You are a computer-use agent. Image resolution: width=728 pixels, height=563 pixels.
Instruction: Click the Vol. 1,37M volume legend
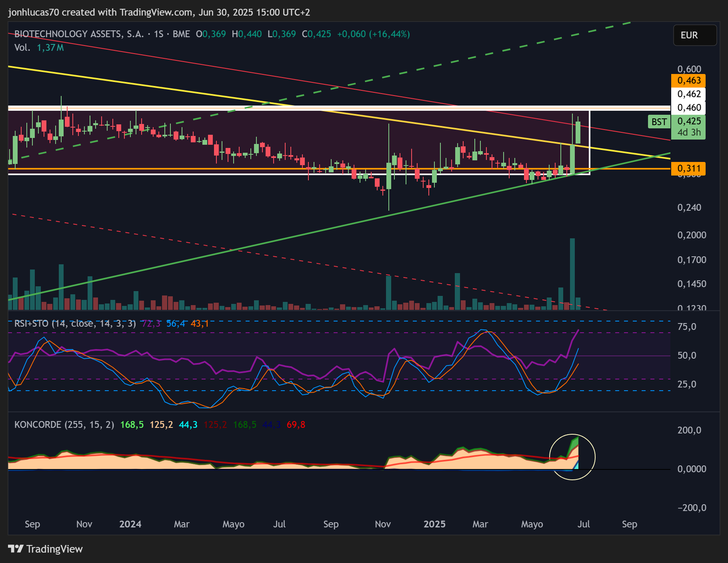(39, 48)
